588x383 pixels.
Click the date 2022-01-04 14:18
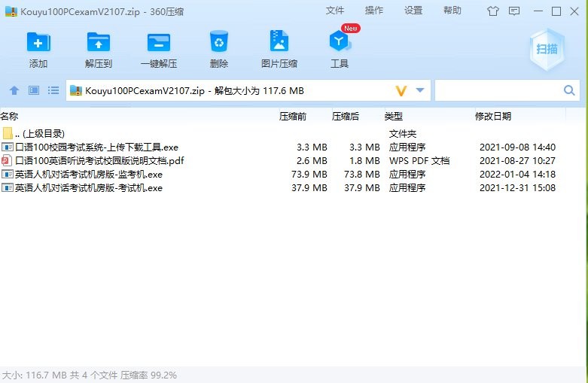point(517,175)
